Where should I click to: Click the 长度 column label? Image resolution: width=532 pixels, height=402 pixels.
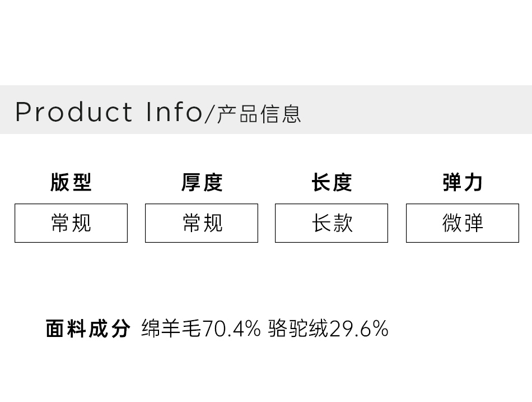point(332,182)
